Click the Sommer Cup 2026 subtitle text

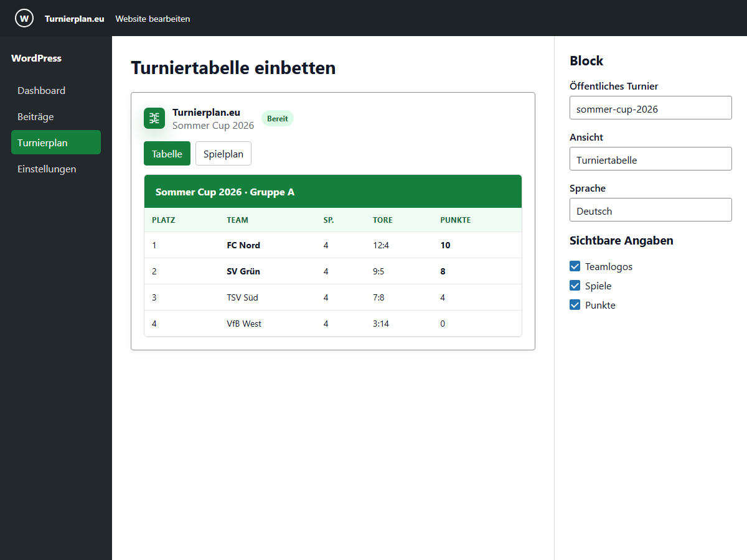coord(213,125)
